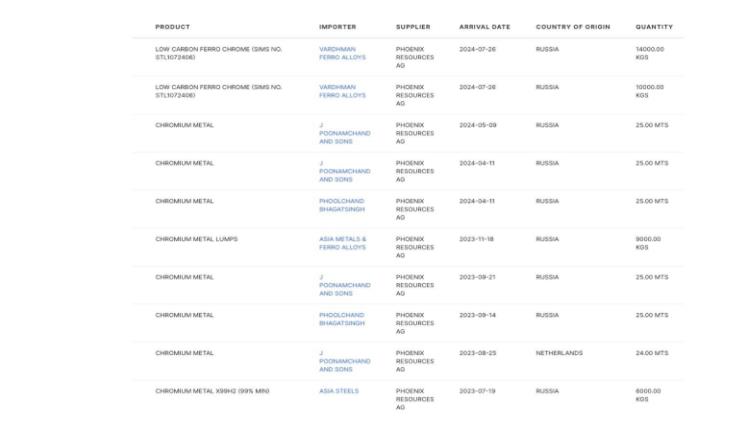The height and width of the screenshot is (421, 748).
Task: Select the Supplier column header
Action: pyautogui.click(x=413, y=27)
